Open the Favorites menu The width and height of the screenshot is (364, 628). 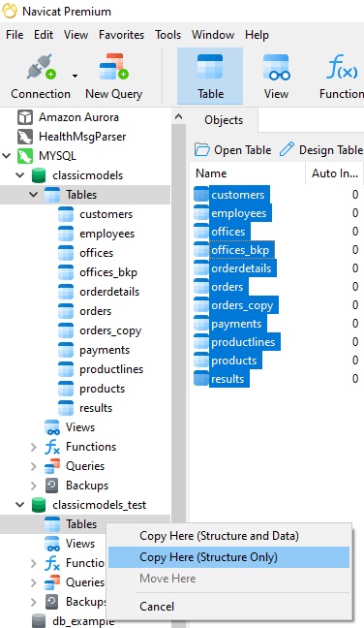click(x=122, y=35)
